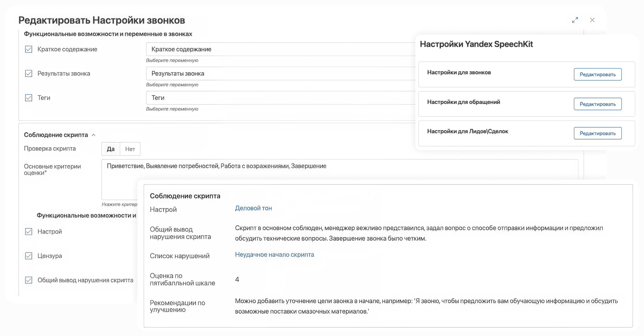Viewport: 644px width, 336px height.
Task: Click Редактировать for Настройки для звонков
Action: coord(598,74)
